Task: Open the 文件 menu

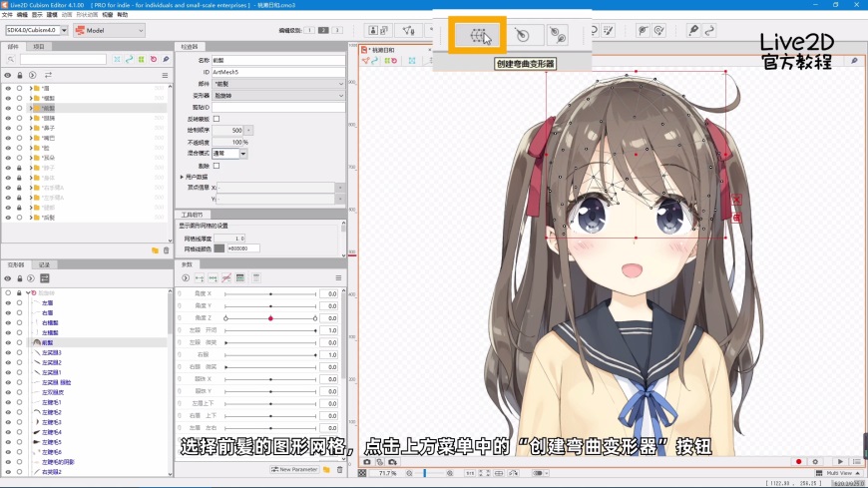Action: pos(7,15)
